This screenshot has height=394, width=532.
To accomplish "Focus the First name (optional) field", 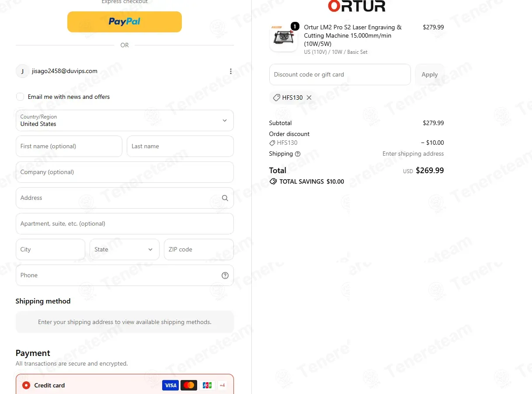I will click(69, 146).
